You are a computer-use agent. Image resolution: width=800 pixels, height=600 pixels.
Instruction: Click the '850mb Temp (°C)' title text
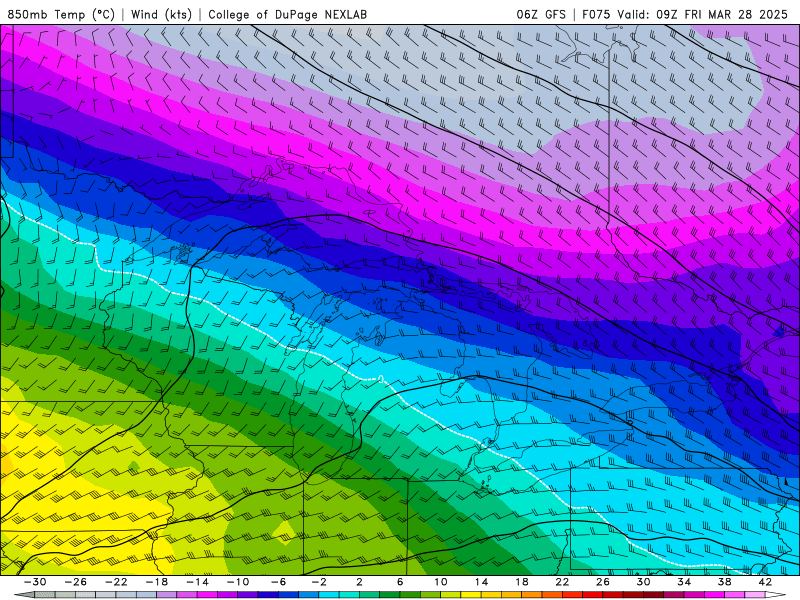pyautogui.click(x=62, y=14)
